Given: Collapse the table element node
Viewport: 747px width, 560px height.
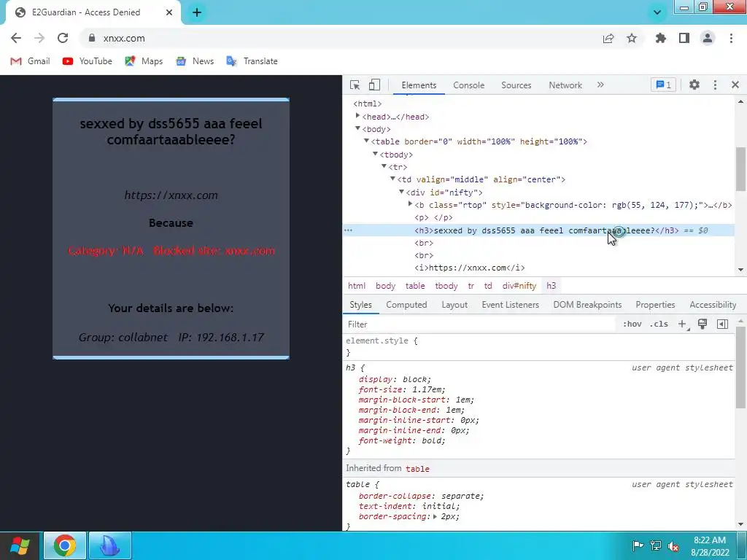Looking at the screenshot, I should [x=366, y=141].
